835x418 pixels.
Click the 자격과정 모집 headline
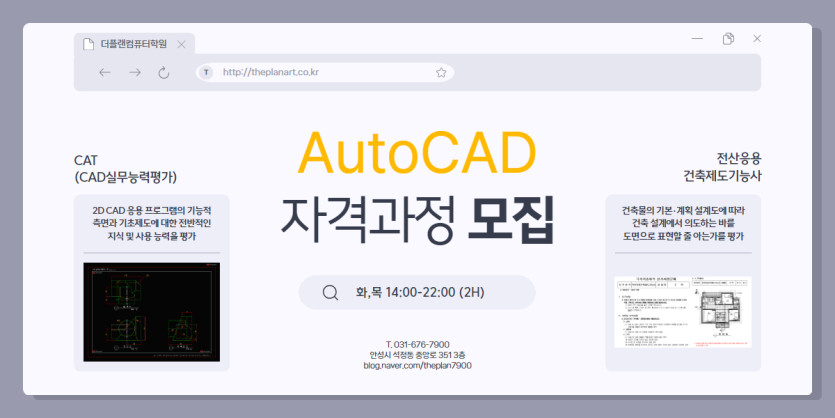click(418, 220)
